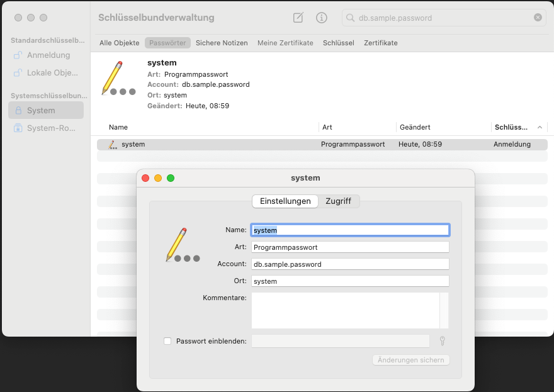Switch to the Zugriff tab
Image resolution: width=554 pixels, height=392 pixels.
click(338, 201)
